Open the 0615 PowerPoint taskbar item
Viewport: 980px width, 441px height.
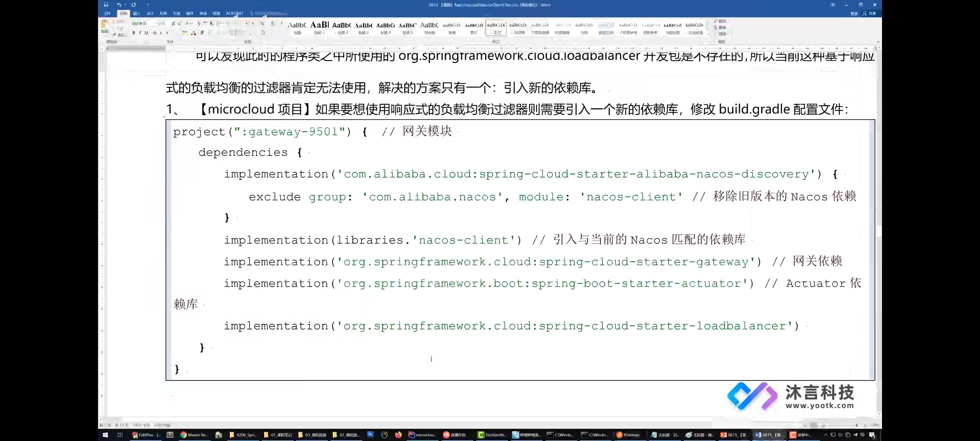(734, 435)
